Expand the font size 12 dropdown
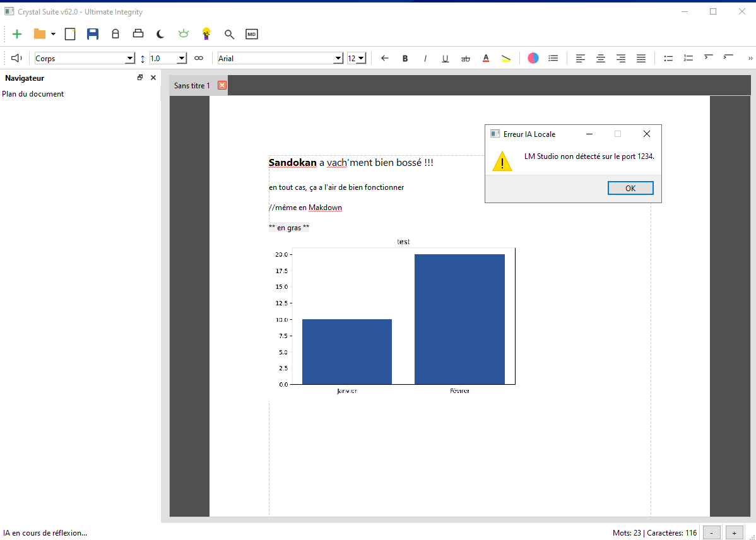Image resolution: width=756 pixels, height=540 pixels. [361, 58]
